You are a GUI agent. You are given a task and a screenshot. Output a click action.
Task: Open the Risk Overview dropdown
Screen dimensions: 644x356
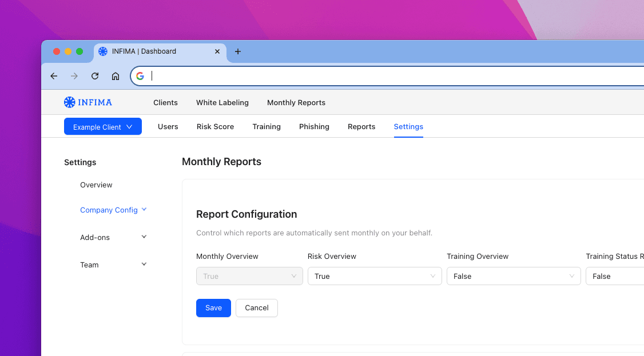375,276
